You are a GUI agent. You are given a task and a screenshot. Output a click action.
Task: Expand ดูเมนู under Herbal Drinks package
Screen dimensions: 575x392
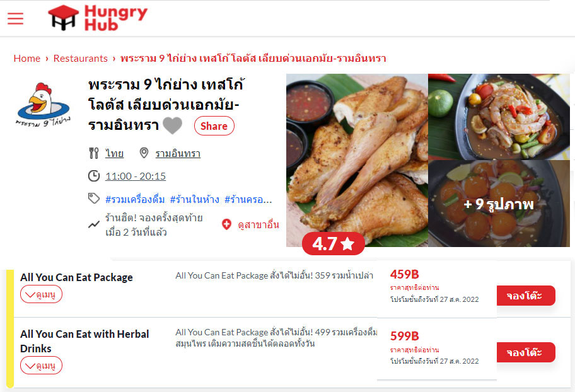pos(41,366)
